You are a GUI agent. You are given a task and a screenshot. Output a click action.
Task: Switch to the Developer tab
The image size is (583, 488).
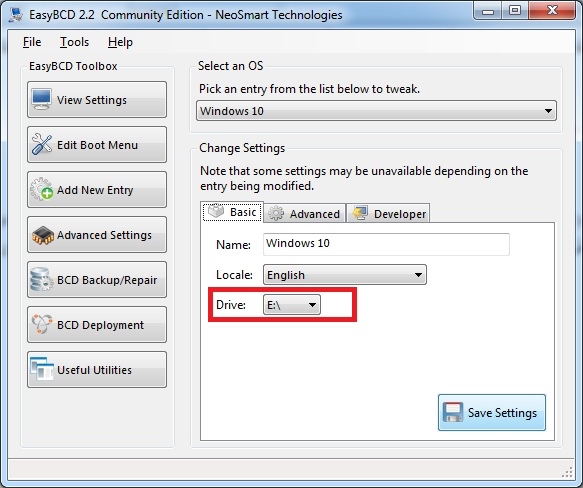(x=388, y=214)
